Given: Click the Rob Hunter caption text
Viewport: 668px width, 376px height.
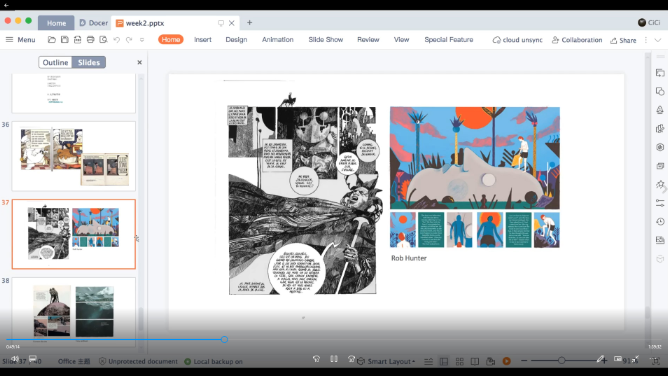Looking at the screenshot, I should [409, 258].
